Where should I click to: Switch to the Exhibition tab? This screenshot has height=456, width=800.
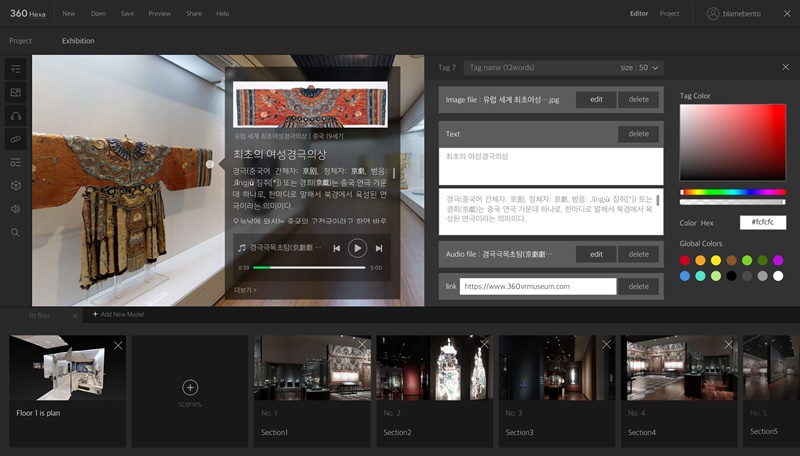78,41
